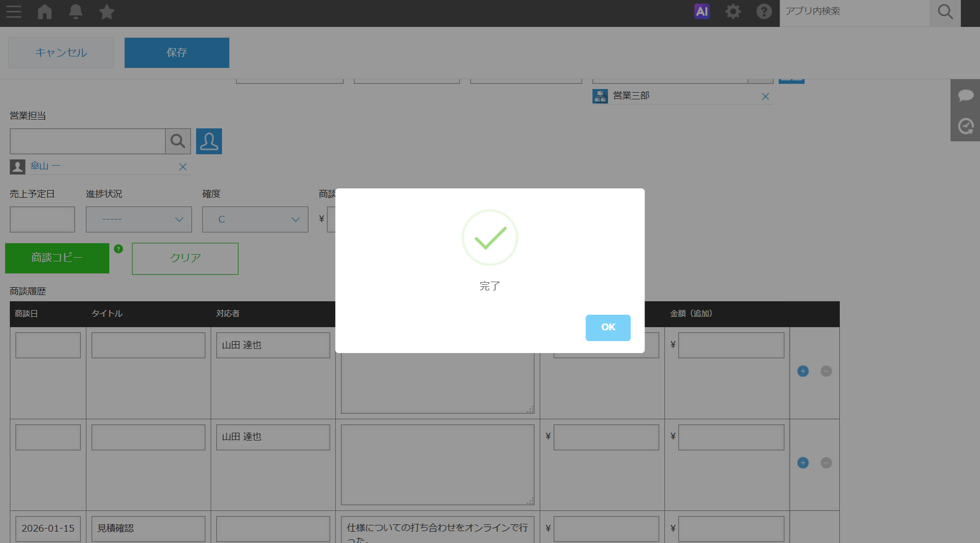
Task: Click OK in the 完了 dialog
Action: coord(608,327)
